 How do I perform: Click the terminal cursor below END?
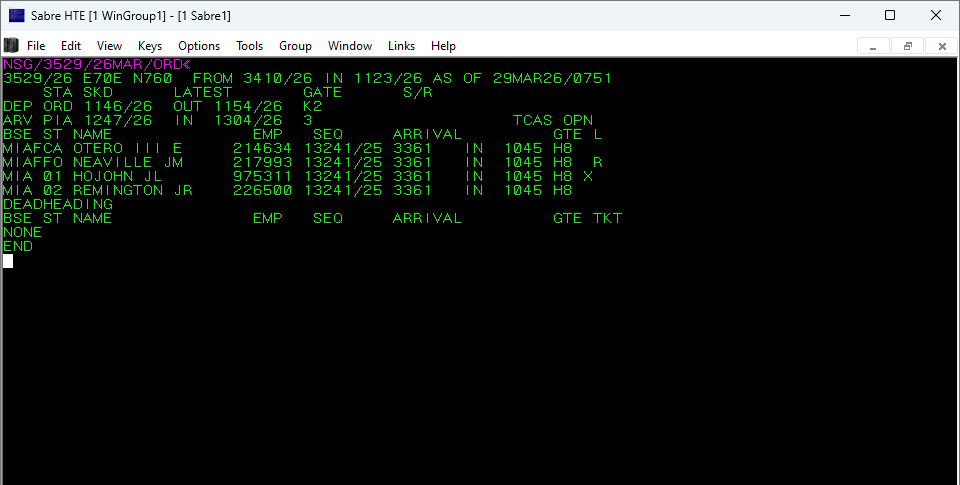(8, 261)
